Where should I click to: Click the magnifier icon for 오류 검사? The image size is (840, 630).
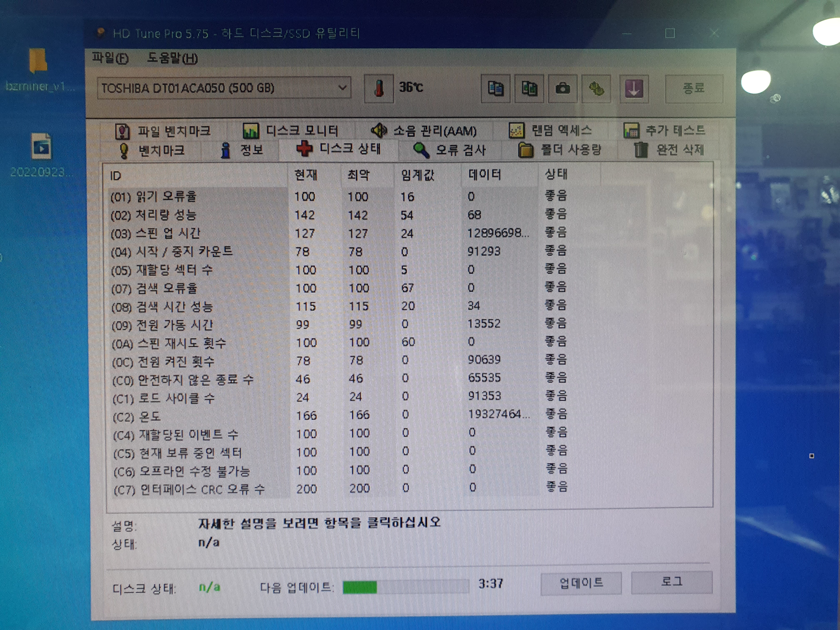tap(421, 150)
